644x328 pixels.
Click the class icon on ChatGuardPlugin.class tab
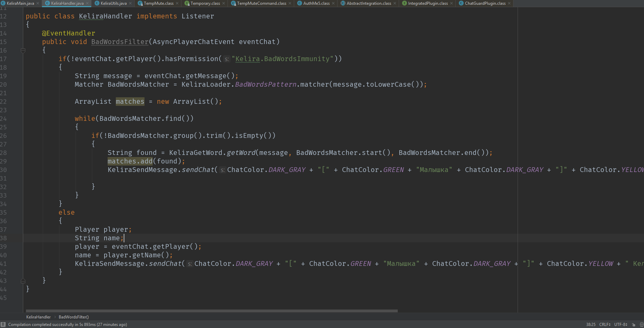tap(461, 3)
